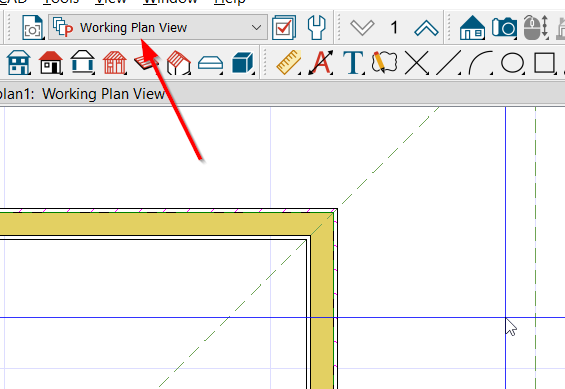Screen dimensions: 565x389
Task: Select the red-roof house door tools icon
Action: (x=50, y=63)
